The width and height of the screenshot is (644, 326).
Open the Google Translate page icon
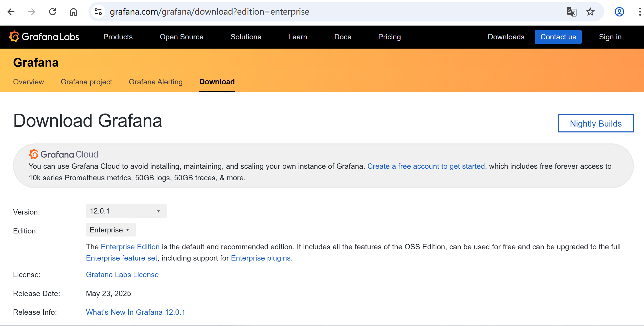coord(571,12)
